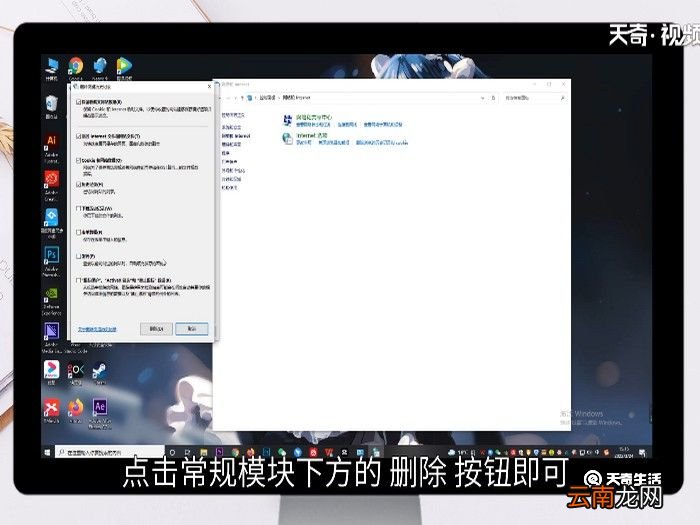Open Control Panel Home in the sidebar
Screen dimensions: 700x525
[x=233, y=115]
